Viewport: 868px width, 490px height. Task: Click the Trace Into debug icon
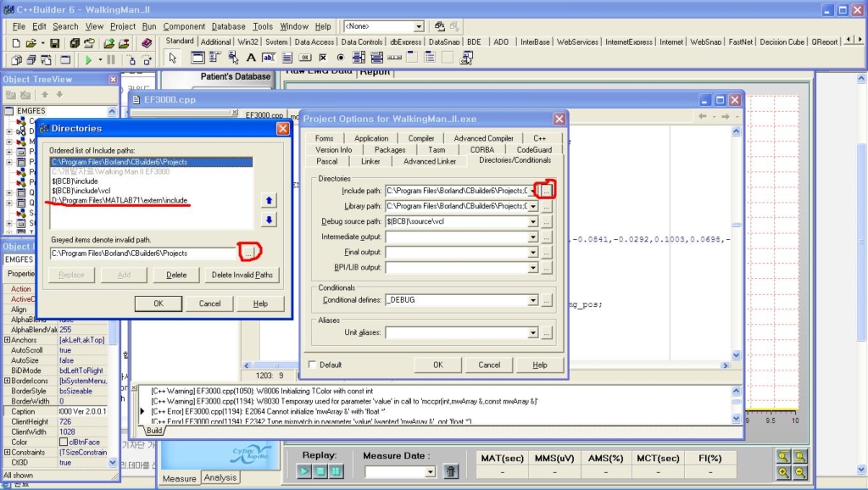point(131,60)
